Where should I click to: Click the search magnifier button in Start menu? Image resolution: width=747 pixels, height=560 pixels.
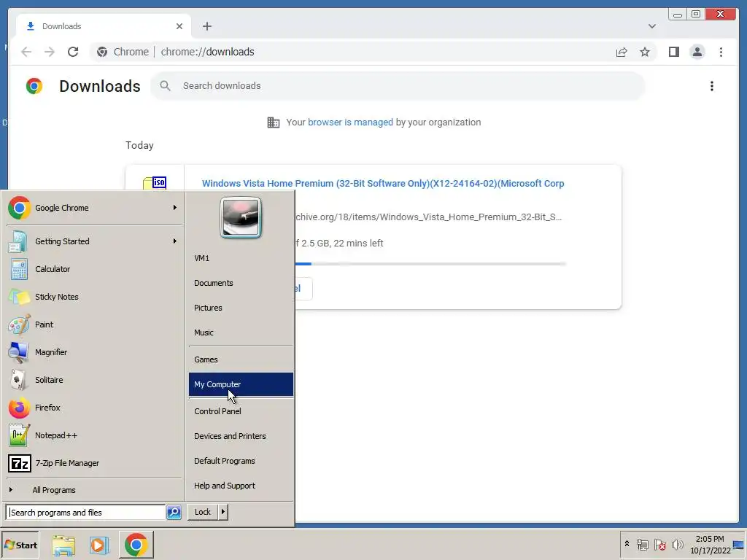[x=174, y=513]
